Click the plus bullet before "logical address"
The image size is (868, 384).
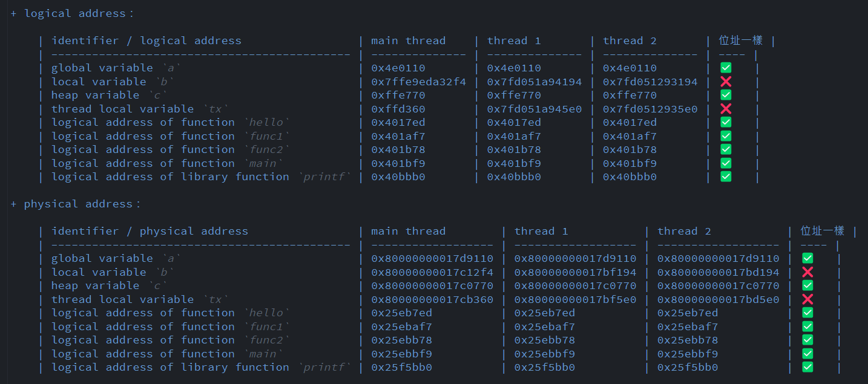click(x=13, y=13)
